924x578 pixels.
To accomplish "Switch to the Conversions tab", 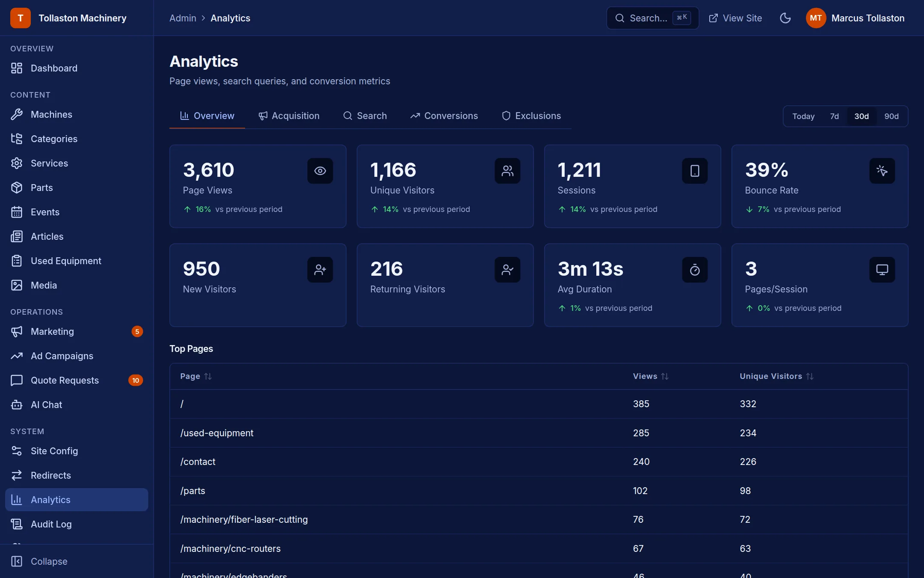I will pos(444,116).
